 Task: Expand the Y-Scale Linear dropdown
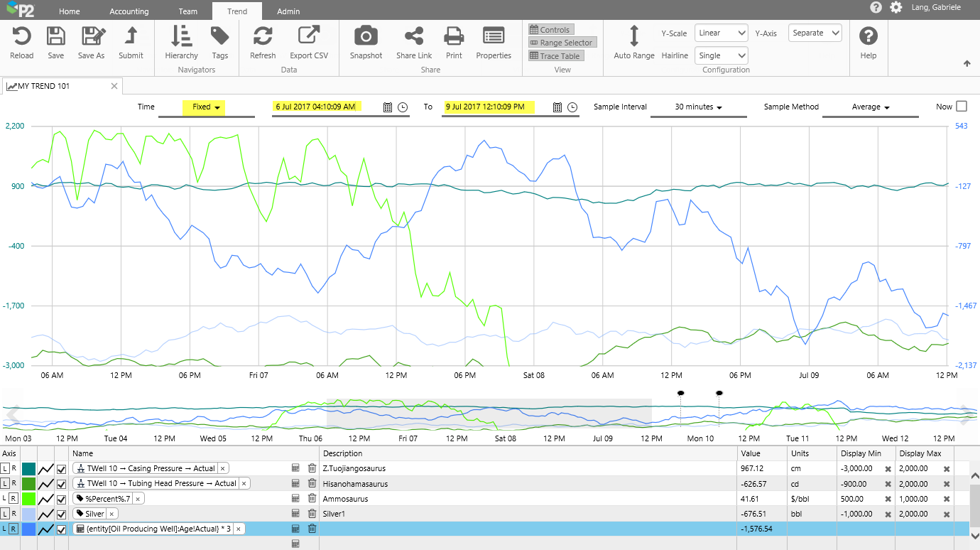point(721,33)
